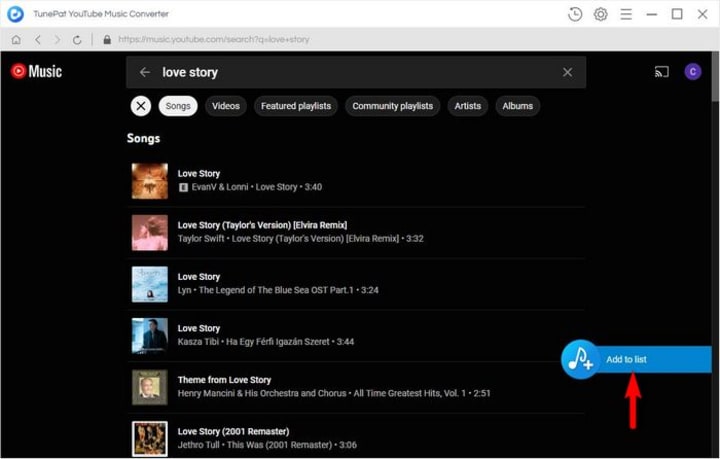This screenshot has height=459, width=720.
Task: Click the EvanV & Lonni artist link
Action: pos(220,187)
